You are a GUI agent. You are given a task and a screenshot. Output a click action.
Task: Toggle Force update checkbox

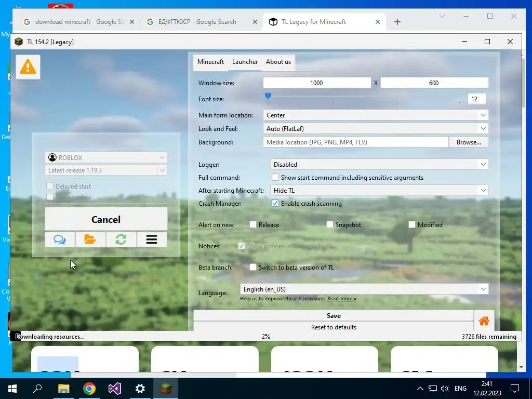pos(50,197)
